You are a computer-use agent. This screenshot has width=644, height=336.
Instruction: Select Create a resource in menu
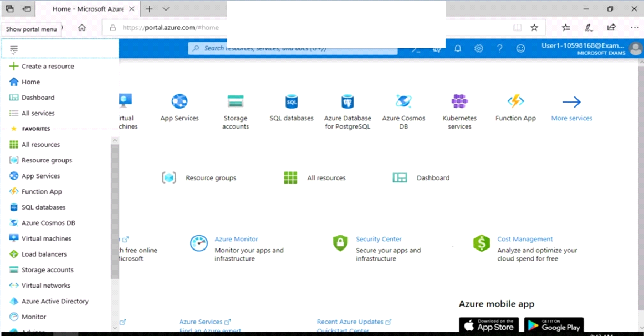point(48,66)
